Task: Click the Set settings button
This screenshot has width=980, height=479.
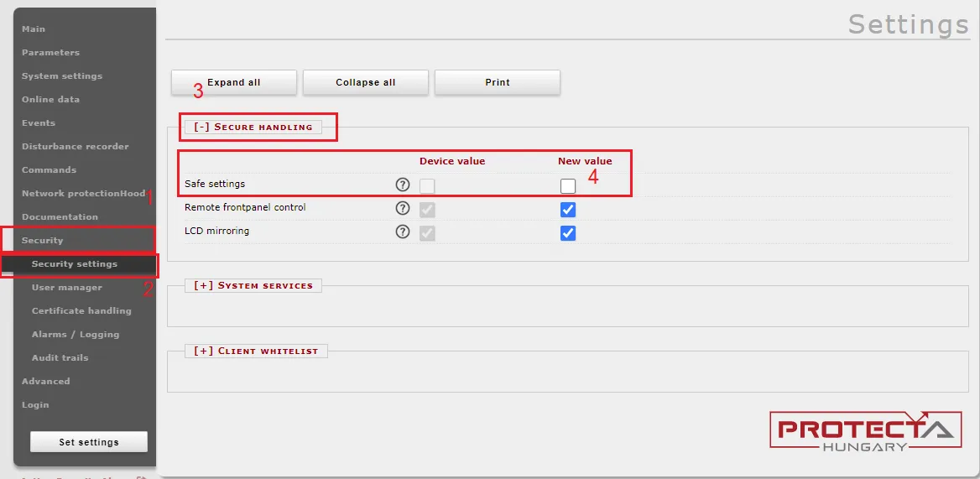Action: pos(89,442)
